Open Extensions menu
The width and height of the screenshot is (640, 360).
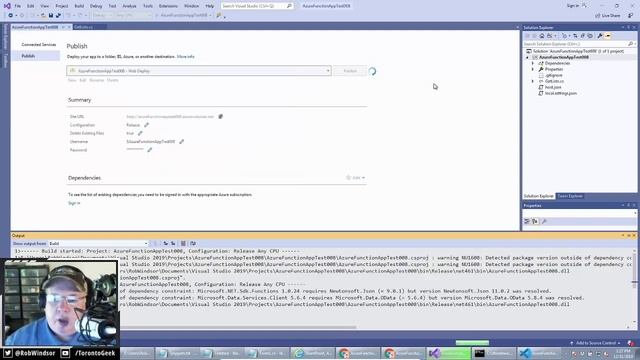pyautogui.click(x=168, y=6)
